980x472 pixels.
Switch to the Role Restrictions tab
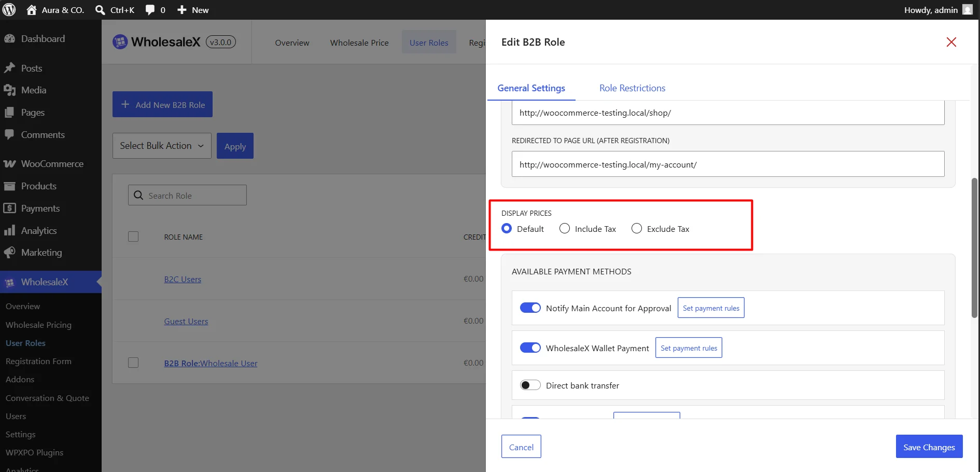633,88
